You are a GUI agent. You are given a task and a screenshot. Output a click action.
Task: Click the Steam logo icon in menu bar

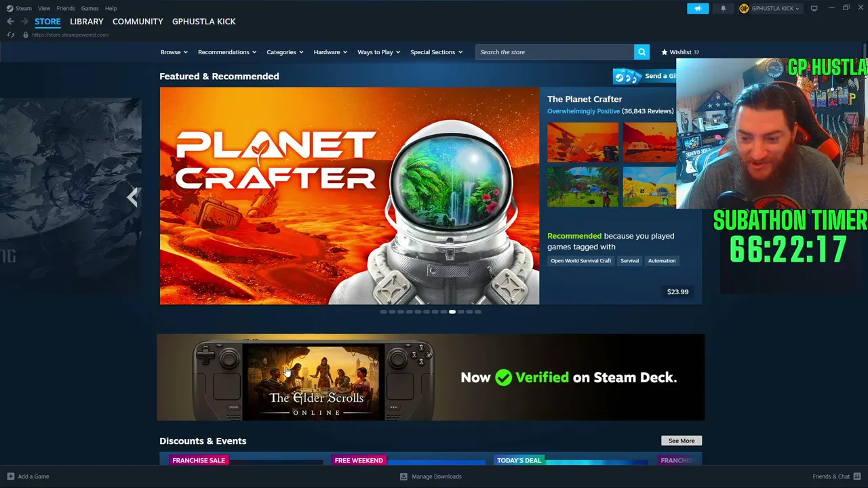9,8
